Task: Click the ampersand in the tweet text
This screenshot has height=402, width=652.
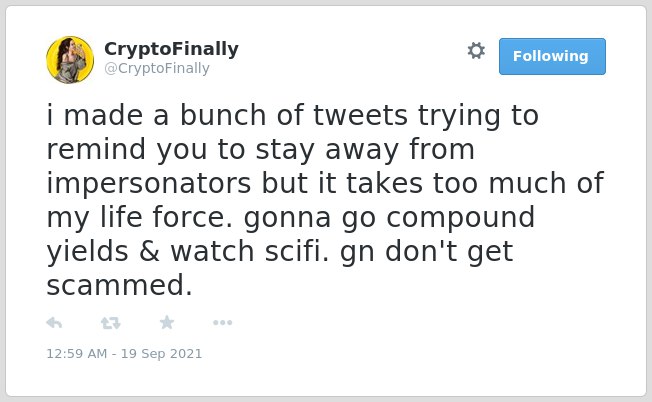Action: [150, 252]
